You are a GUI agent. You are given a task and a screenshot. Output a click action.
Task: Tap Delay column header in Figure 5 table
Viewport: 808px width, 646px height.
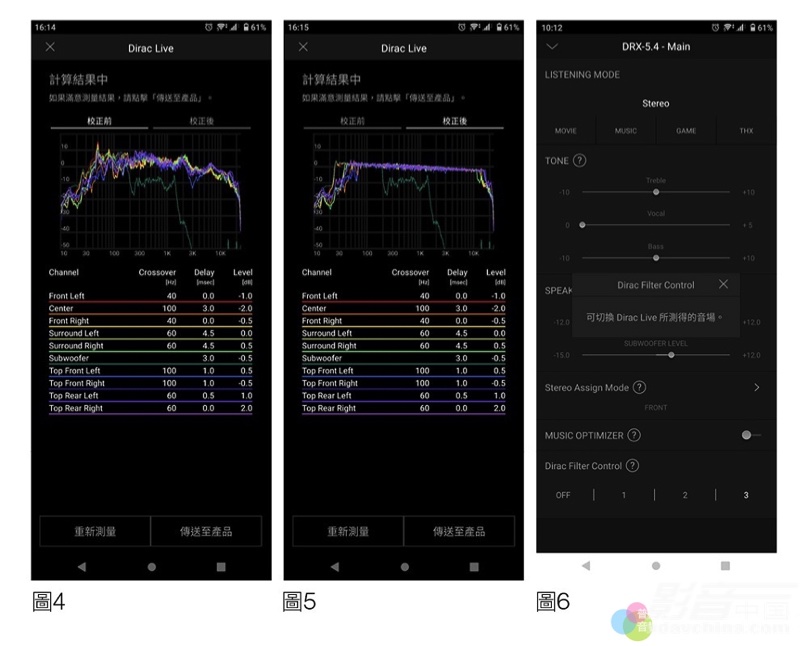tap(457, 275)
